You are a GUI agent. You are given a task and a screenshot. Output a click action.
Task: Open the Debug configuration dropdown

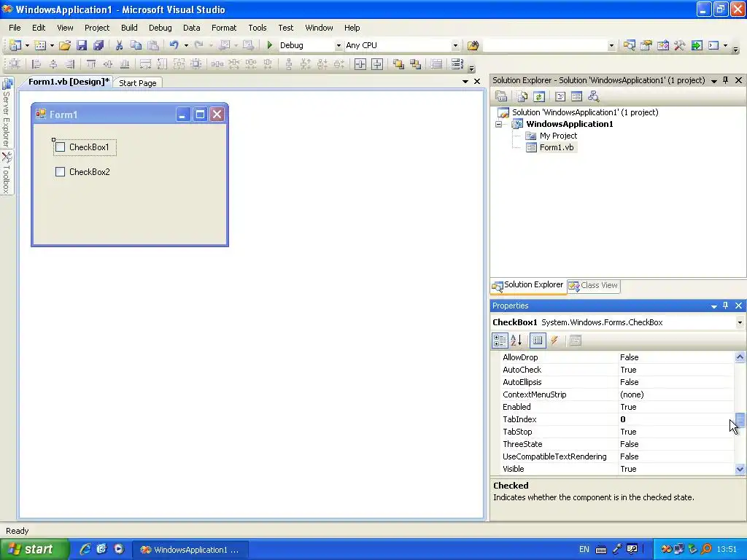(338, 46)
